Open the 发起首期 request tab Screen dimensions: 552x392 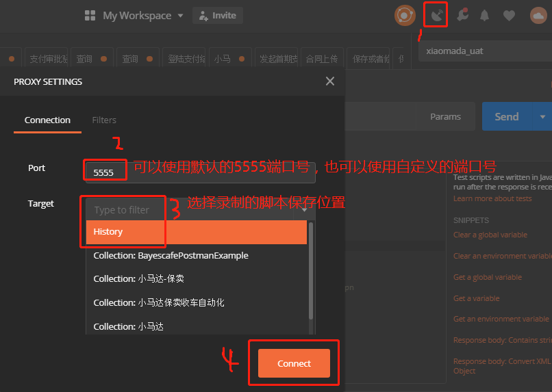point(276,59)
